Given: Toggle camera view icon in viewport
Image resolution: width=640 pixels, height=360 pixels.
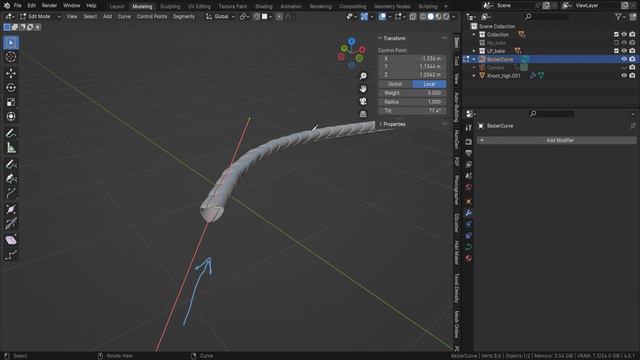Looking at the screenshot, I should pyautogui.click(x=363, y=101).
